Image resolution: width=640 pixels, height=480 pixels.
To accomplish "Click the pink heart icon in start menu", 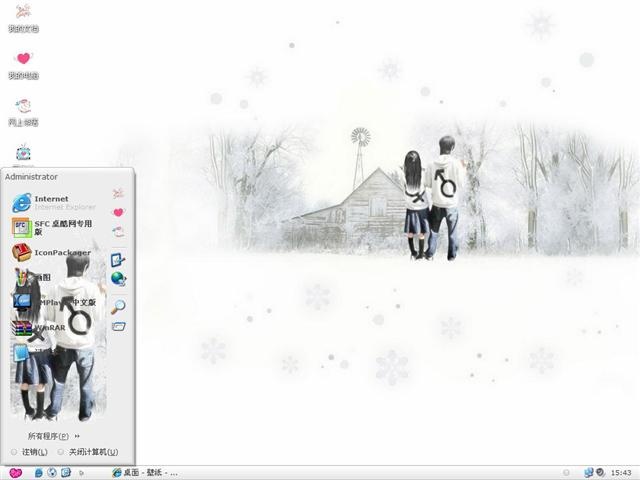I will click(x=118, y=212).
